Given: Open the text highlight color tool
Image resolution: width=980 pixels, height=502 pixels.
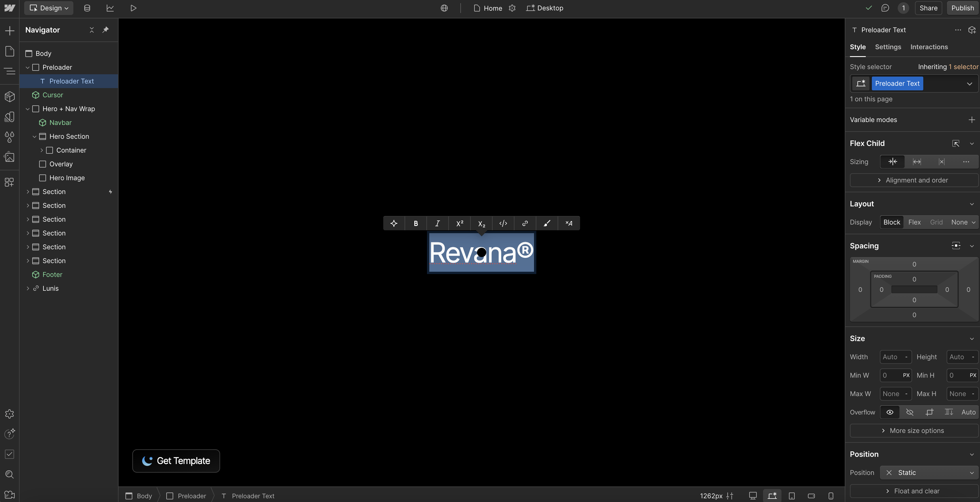Looking at the screenshot, I should [547, 223].
